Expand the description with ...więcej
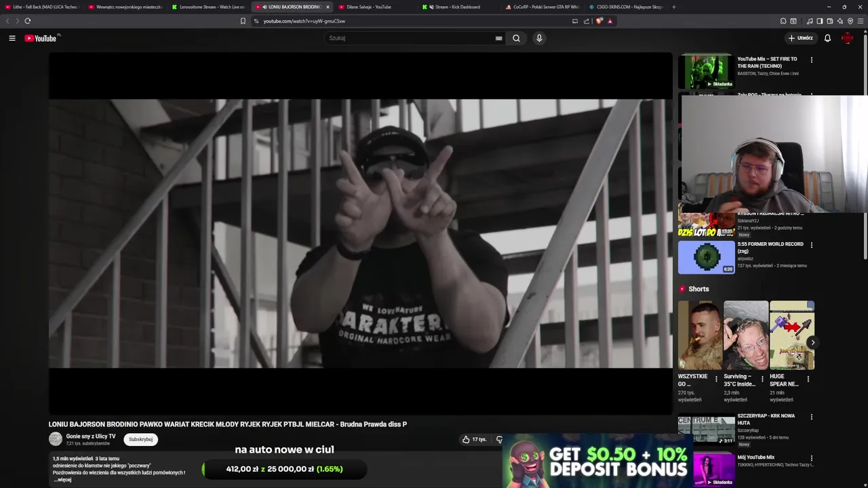This screenshot has height=488, width=868. (63, 480)
